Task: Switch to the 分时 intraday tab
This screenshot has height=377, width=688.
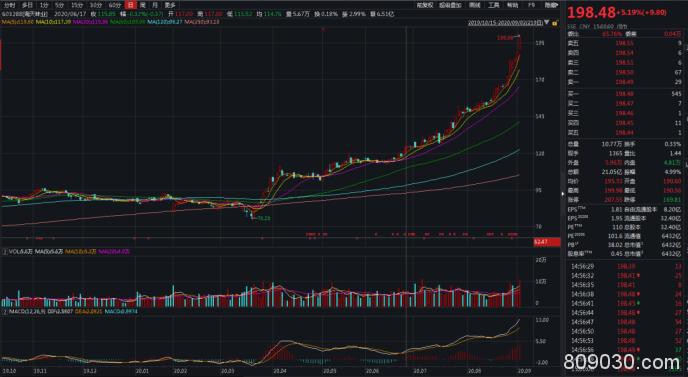Action: (9, 5)
